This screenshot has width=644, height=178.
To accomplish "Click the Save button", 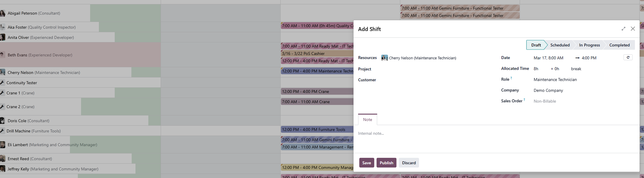I will coord(366,163).
